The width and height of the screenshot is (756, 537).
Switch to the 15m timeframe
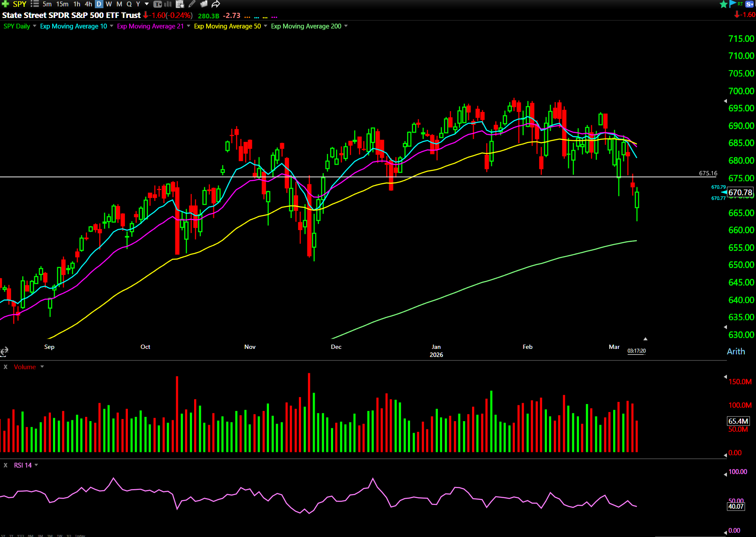coord(62,4)
